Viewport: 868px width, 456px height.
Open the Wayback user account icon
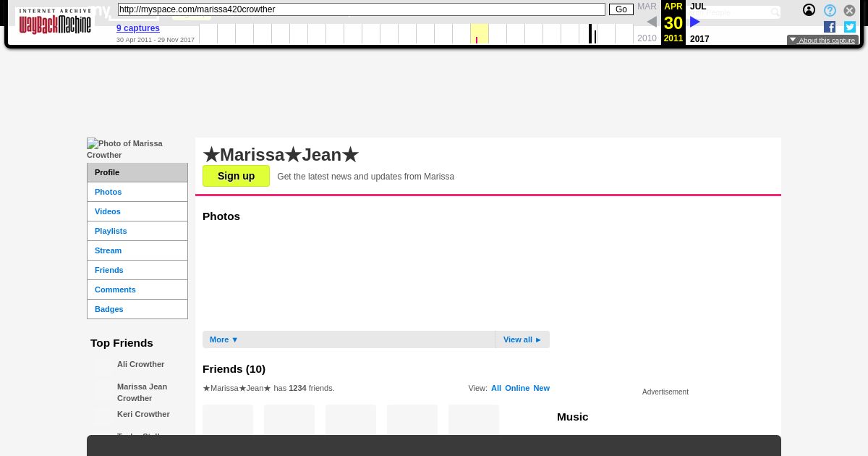click(809, 10)
